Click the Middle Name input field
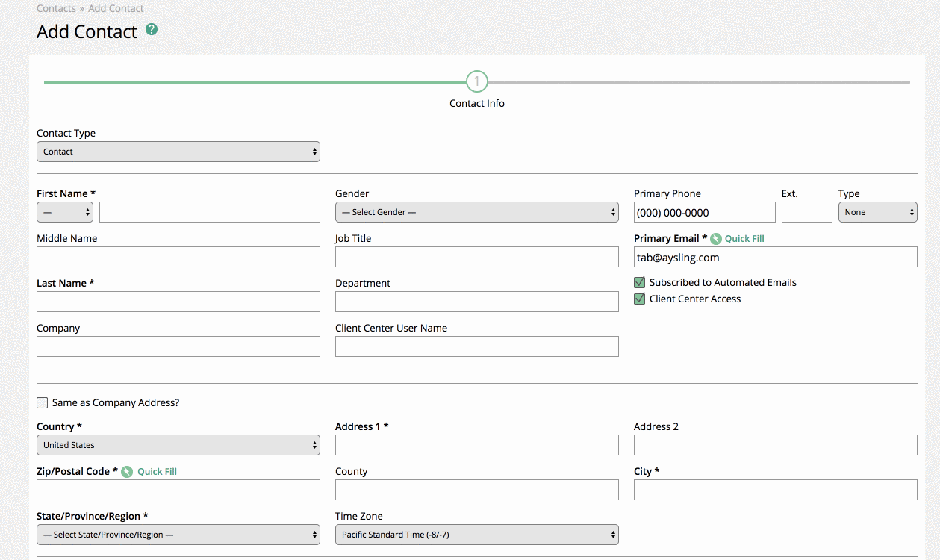Image resolution: width=940 pixels, height=560 pixels. [x=178, y=257]
